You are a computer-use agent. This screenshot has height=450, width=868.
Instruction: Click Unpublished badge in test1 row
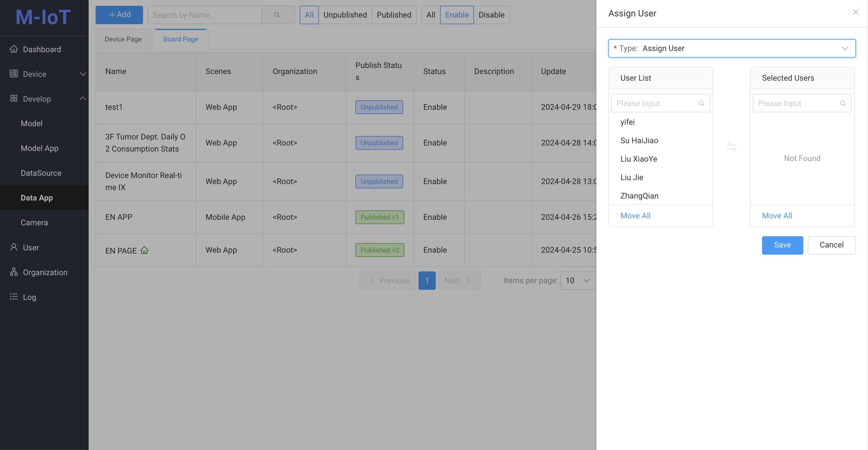point(379,107)
